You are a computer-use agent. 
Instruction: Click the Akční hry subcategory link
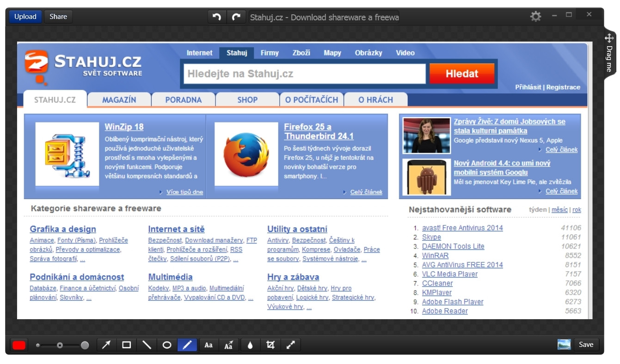281,288
